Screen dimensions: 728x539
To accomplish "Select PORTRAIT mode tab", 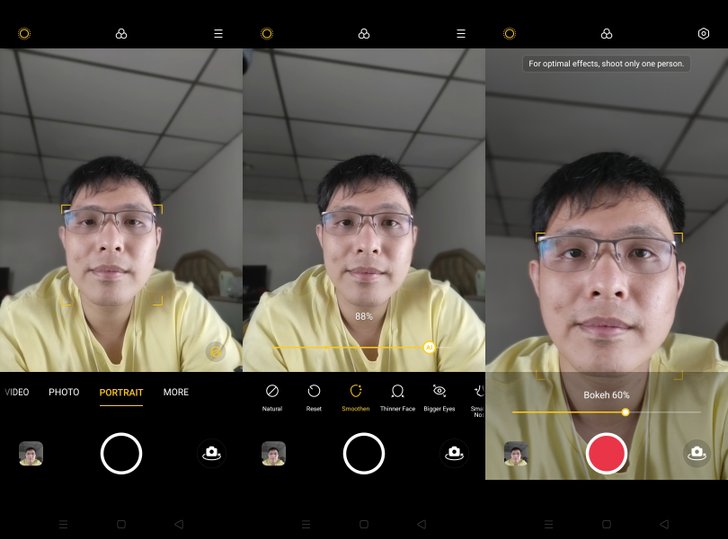I will (121, 392).
